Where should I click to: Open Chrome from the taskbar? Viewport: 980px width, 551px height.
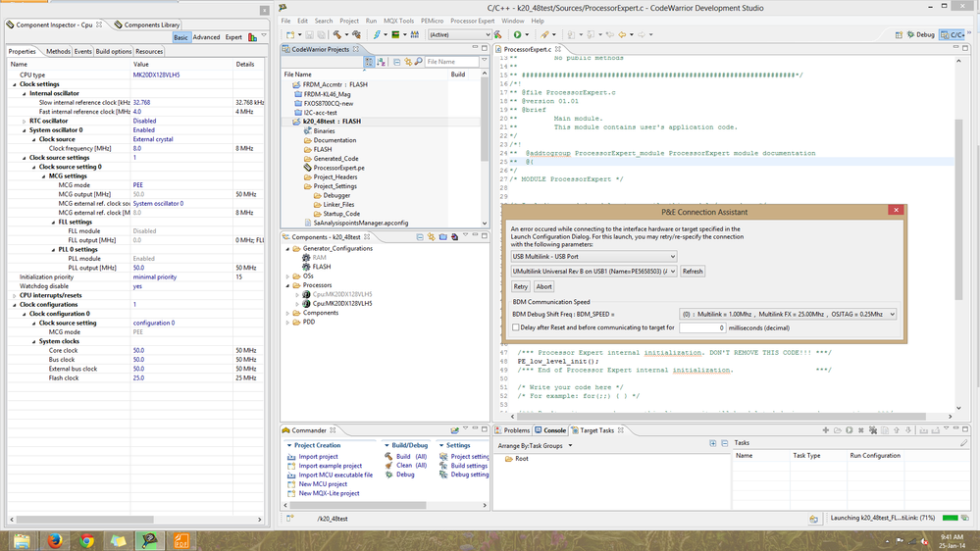(87, 541)
